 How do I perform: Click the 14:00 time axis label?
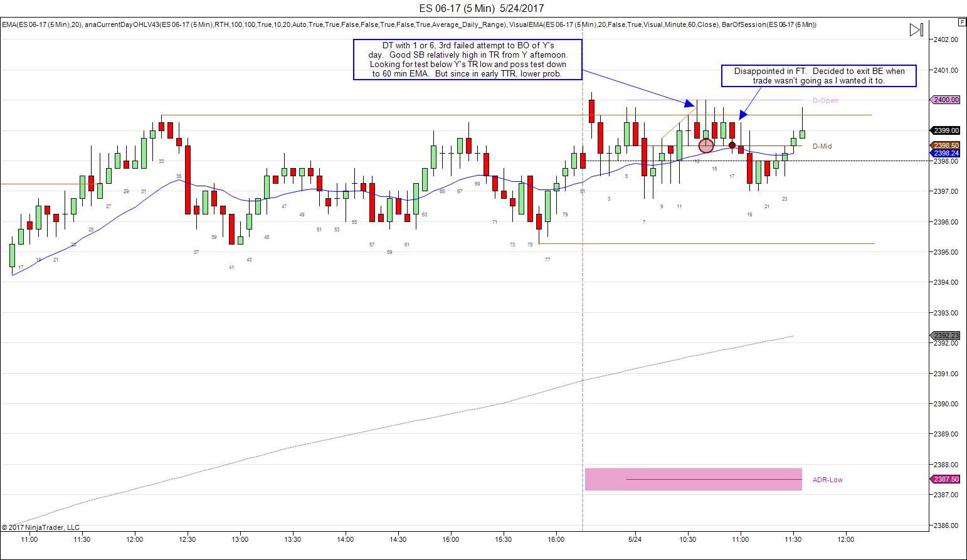pos(345,539)
